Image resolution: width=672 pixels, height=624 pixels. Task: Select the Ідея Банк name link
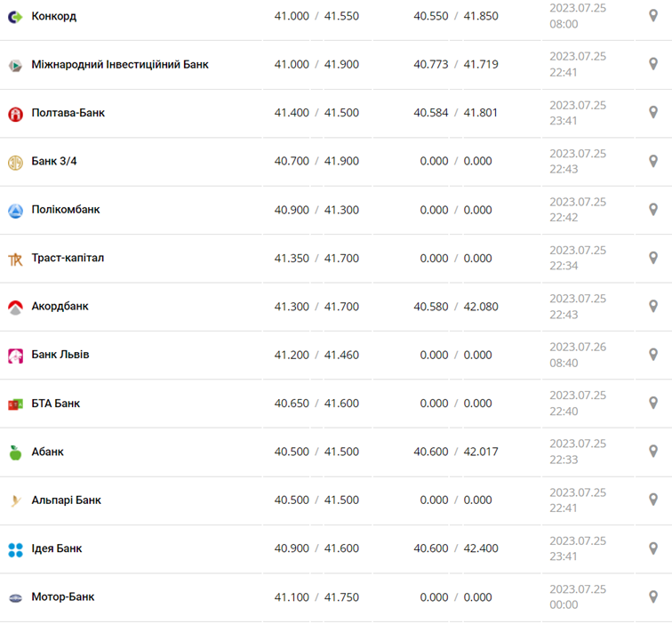point(56,548)
